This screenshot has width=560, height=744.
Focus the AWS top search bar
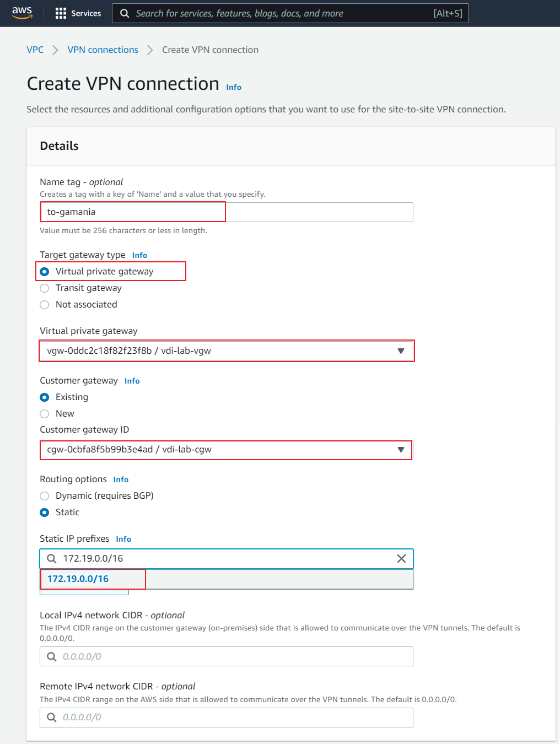coord(290,13)
